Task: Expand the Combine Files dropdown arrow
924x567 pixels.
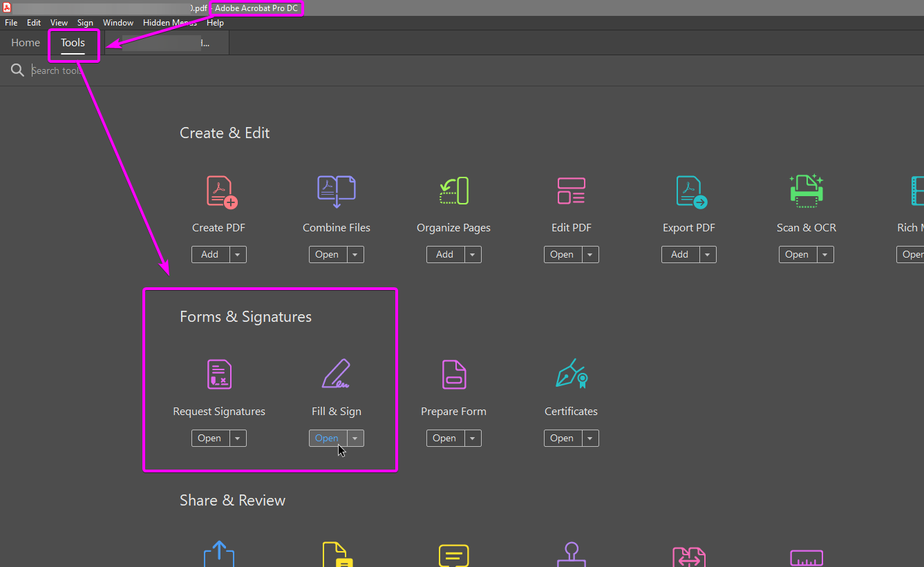Action: [355, 254]
